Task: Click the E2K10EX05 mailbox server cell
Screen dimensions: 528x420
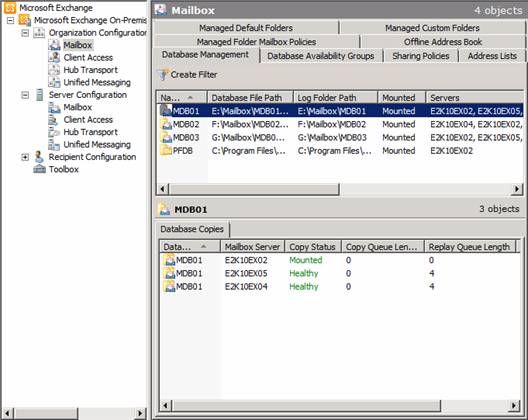Action: click(x=246, y=273)
